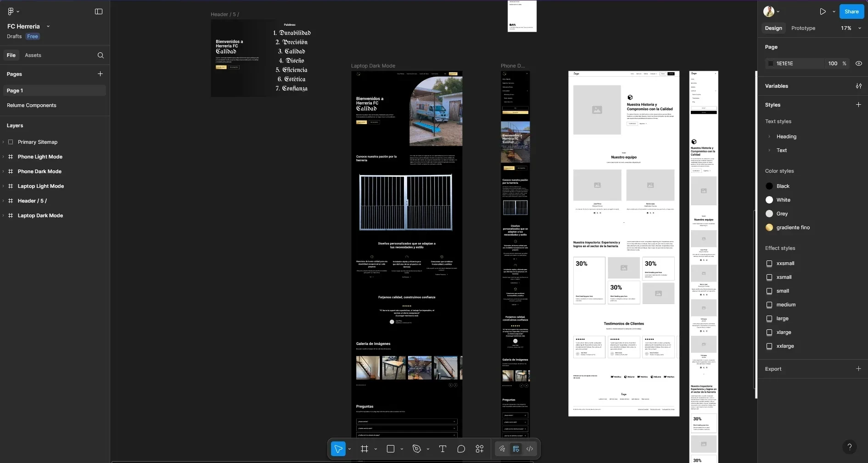Open the Move tools dropdown arrow
Viewport: 868px width, 463px height.
point(350,449)
